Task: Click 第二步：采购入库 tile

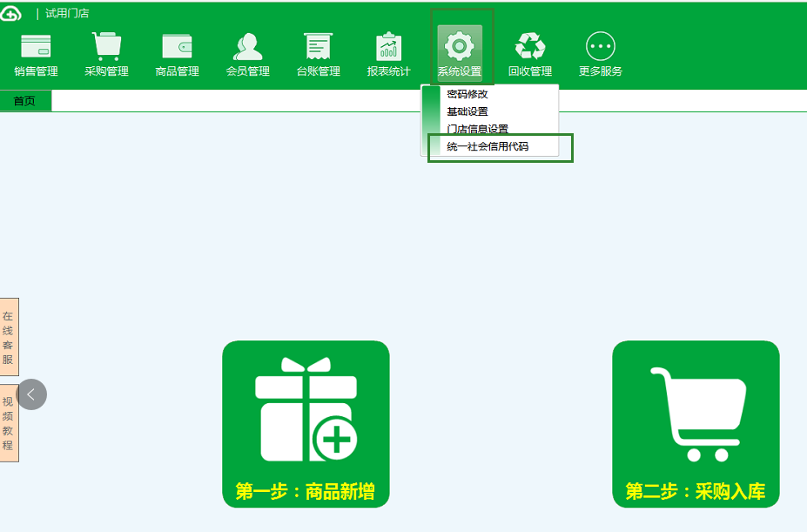Action: point(696,424)
